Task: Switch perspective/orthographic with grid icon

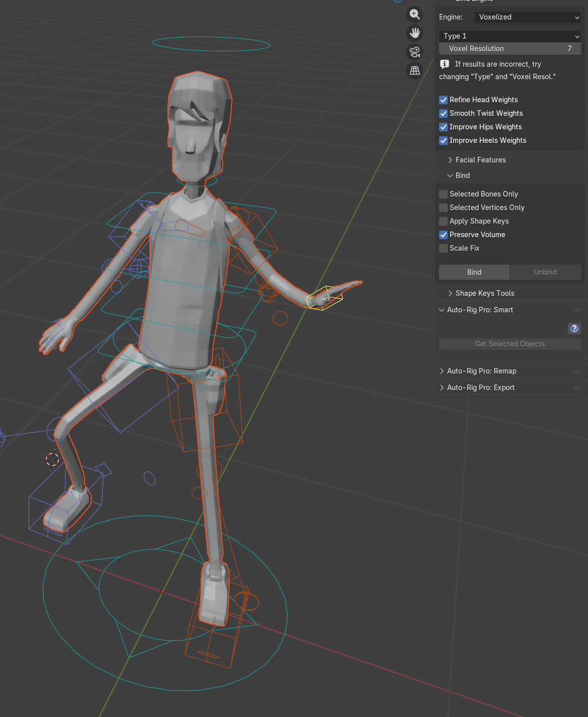Action: tap(415, 71)
